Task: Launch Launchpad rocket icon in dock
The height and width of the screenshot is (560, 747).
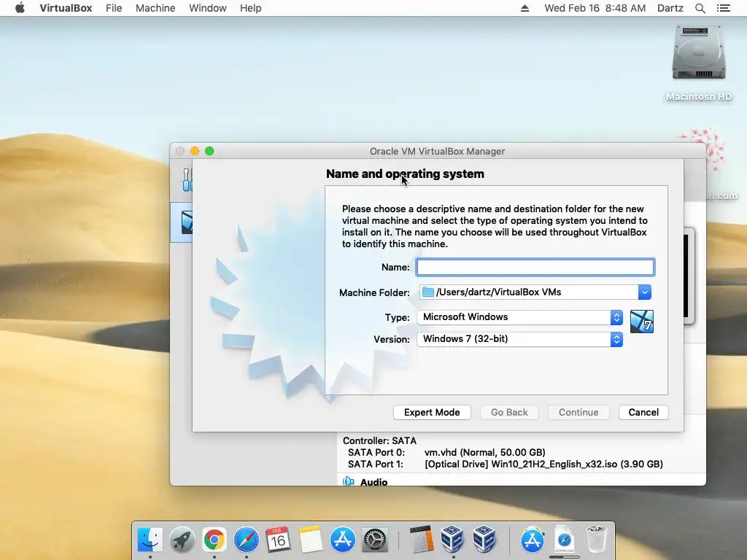Action: click(182, 540)
